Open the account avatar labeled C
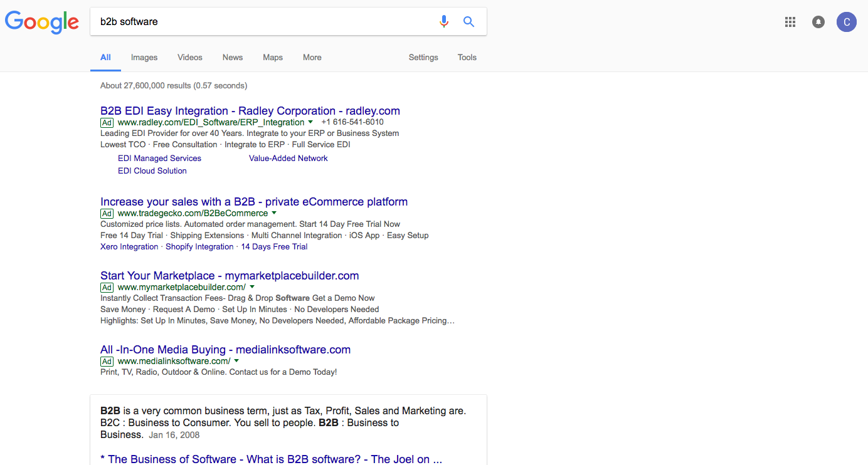 (847, 22)
